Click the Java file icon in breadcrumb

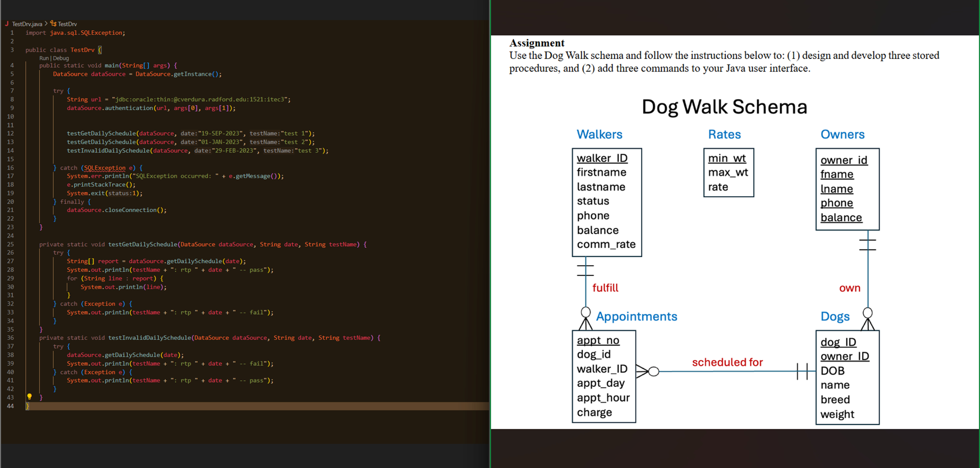7,23
